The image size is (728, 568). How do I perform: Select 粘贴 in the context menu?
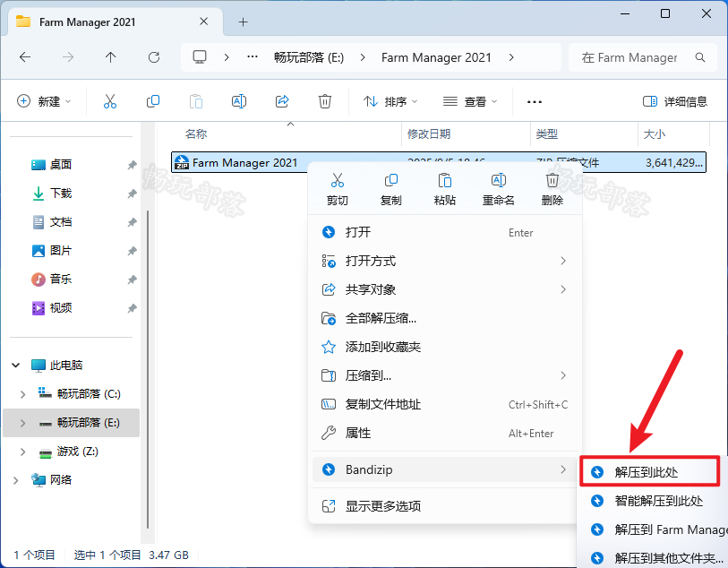(445, 189)
